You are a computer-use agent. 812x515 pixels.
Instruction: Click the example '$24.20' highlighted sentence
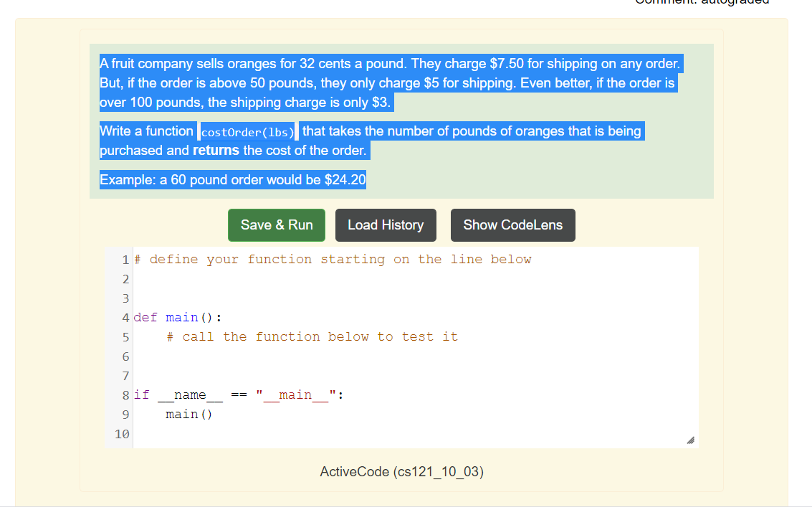[x=233, y=179]
